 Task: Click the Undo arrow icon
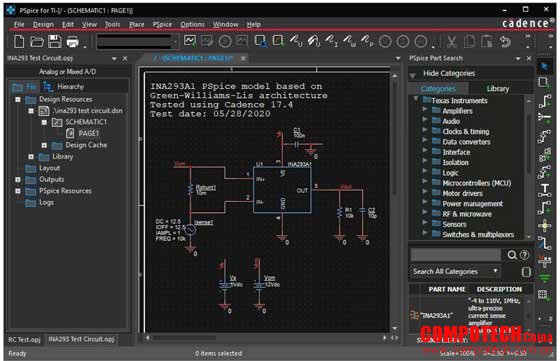point(505,42)
